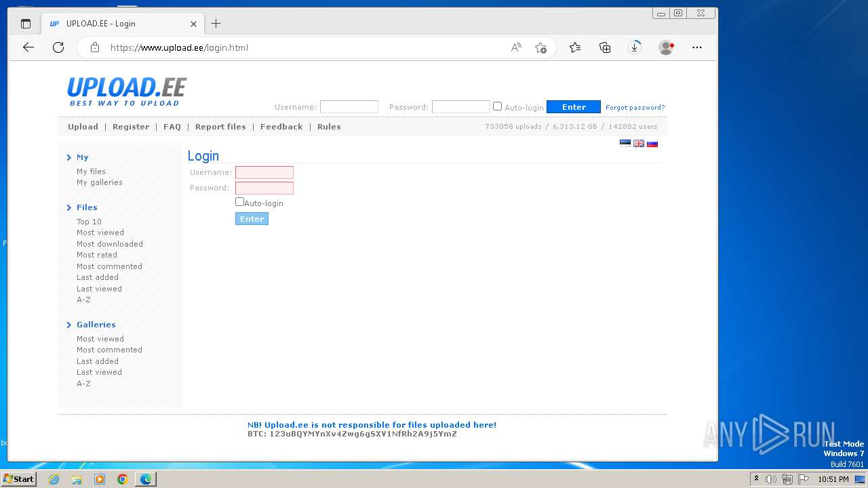
Task: Switch site language to English flag
Action: coord(639,143)
